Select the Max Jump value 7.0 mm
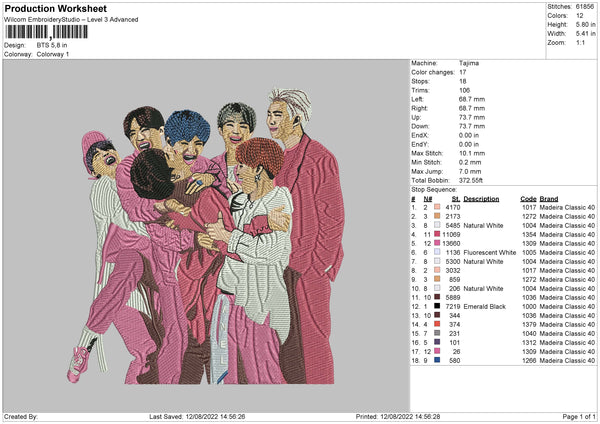The height and width of the screenshot is (424, 600). pos(470,171)
